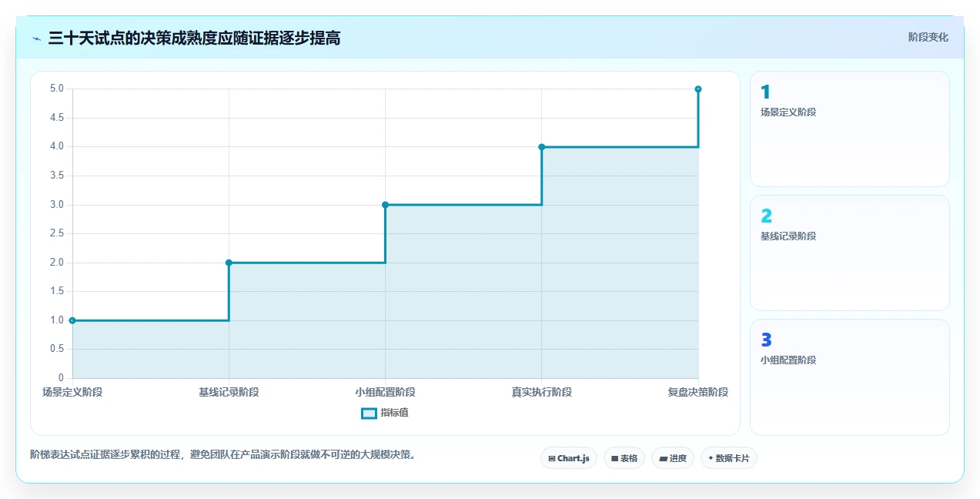Click the number 1 on first card
Screen dimensions: 980x499
pos(765,92)
